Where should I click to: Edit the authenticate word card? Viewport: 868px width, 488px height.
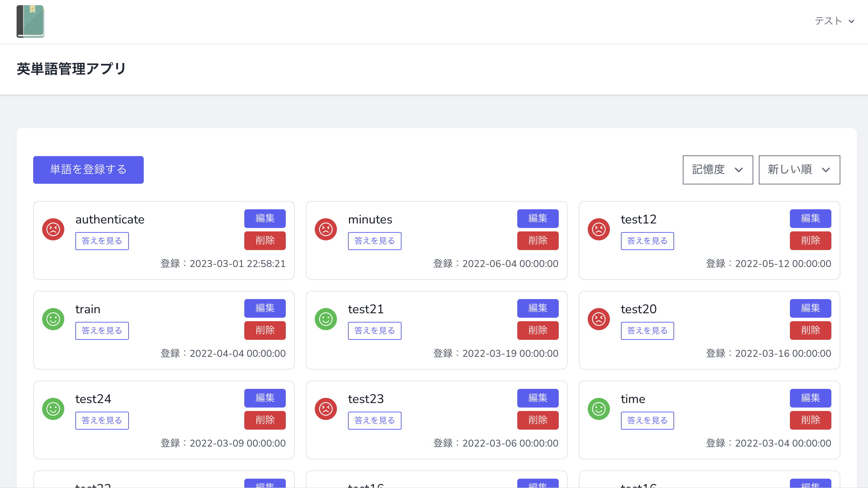pos(265,218)
